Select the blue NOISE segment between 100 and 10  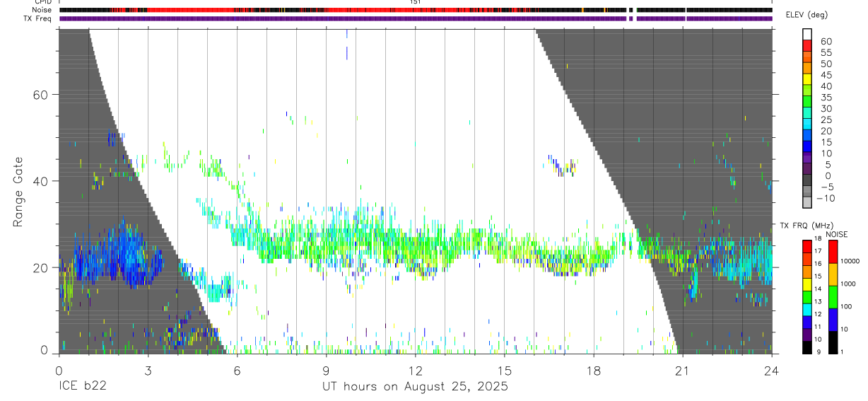tap(833, 319)
